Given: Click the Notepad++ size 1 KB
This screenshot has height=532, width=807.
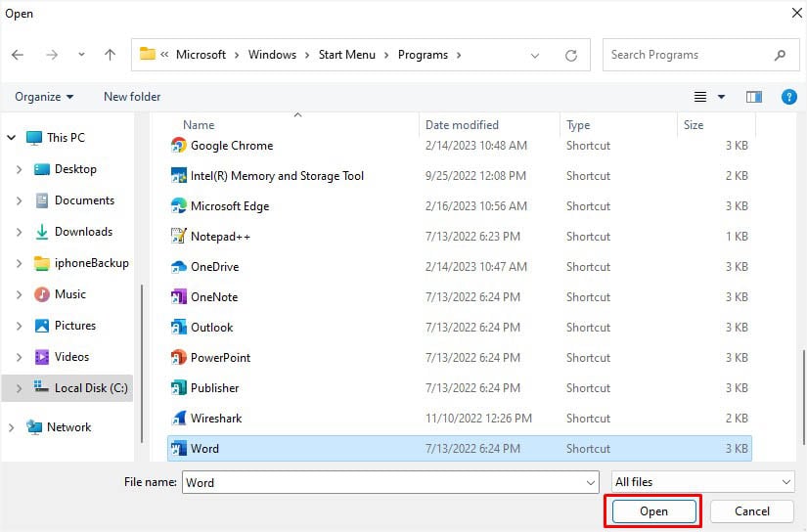Looking at the screenshot, I should [x=737, y=237].
